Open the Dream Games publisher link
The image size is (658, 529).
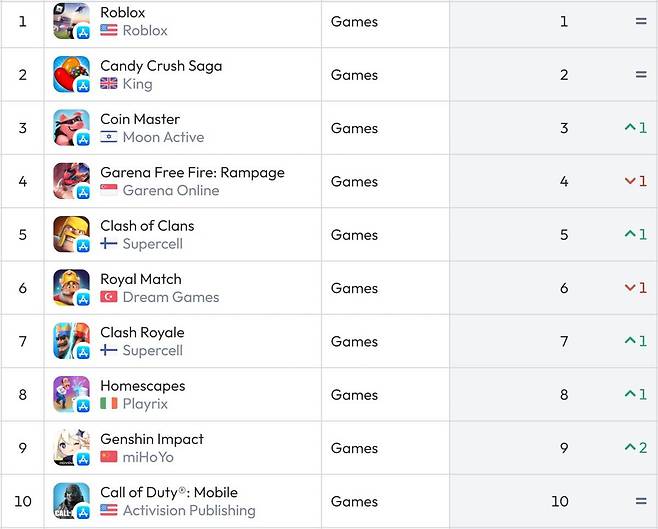coord(171,297)
